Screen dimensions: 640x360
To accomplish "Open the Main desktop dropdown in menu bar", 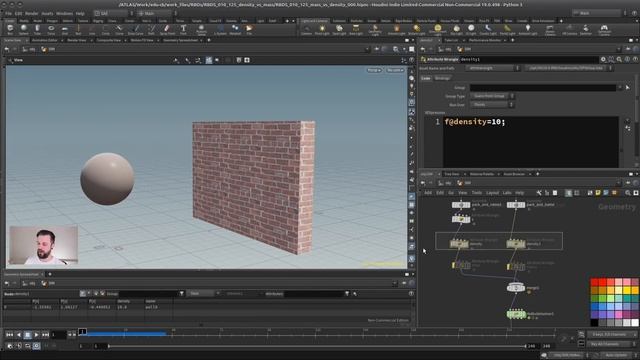I will point(158,13).
